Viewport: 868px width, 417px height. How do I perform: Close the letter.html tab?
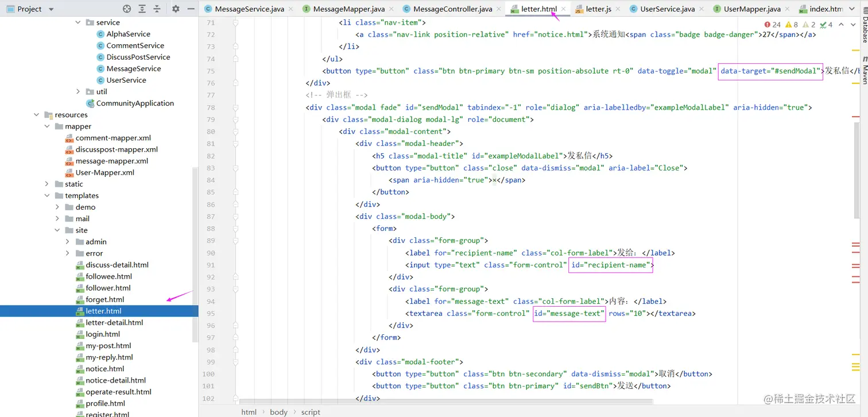tap(564, 9)
